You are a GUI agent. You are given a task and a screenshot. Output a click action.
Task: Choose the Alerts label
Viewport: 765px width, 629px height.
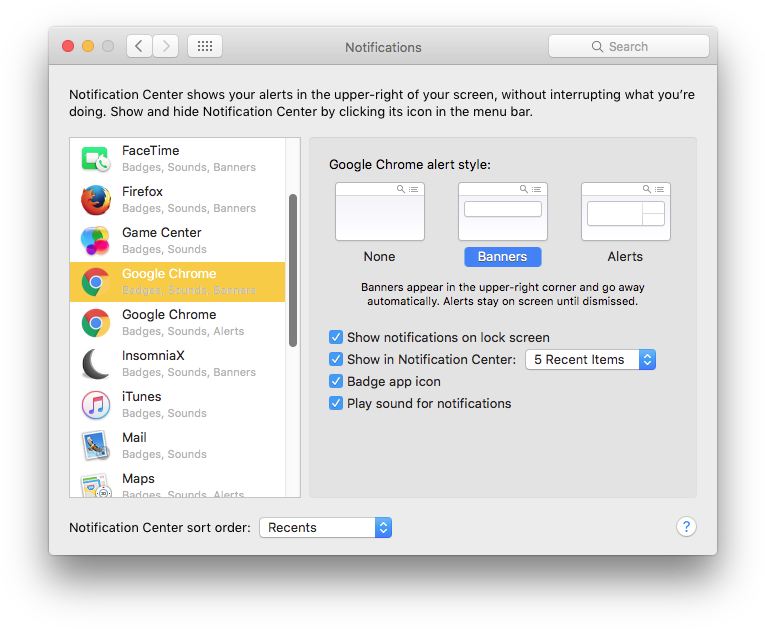(x=625, y=257)
